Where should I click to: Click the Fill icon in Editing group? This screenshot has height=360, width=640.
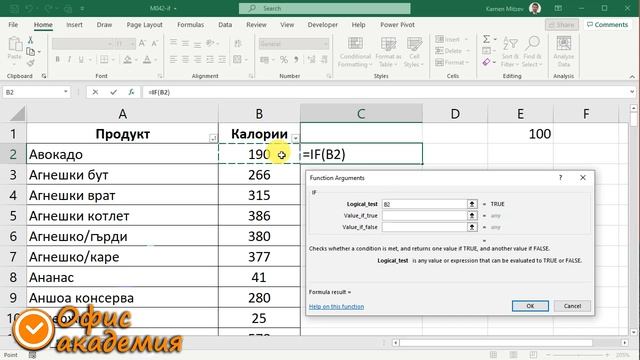tap(486, 51)
